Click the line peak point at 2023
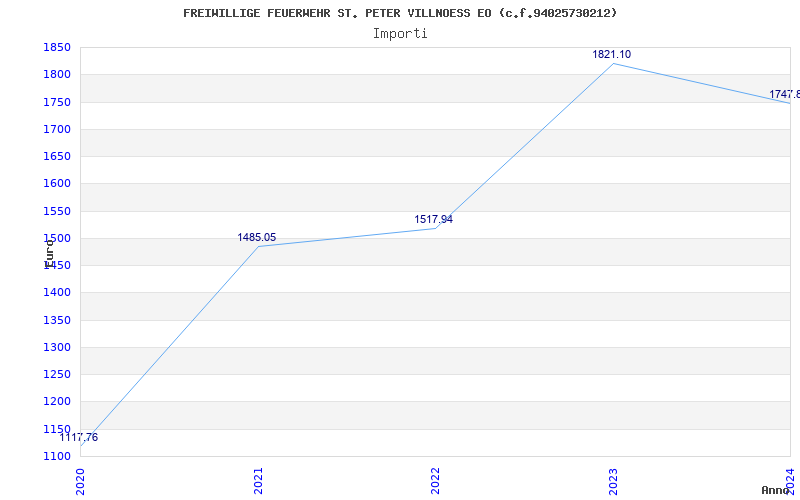This screenshot has width=800, height=500. coord(613,63)
